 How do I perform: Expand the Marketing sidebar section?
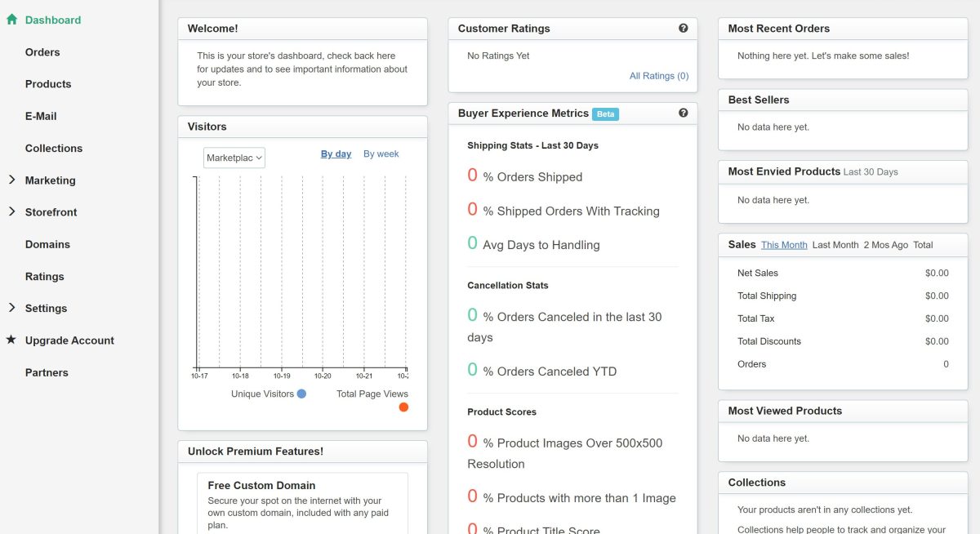click(x=11, y=180)
